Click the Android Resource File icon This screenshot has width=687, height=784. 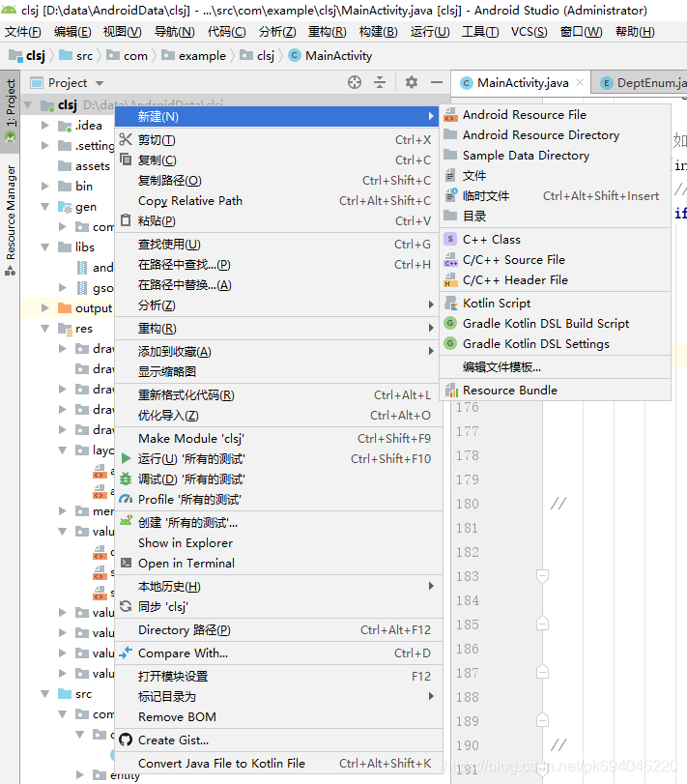450,114
